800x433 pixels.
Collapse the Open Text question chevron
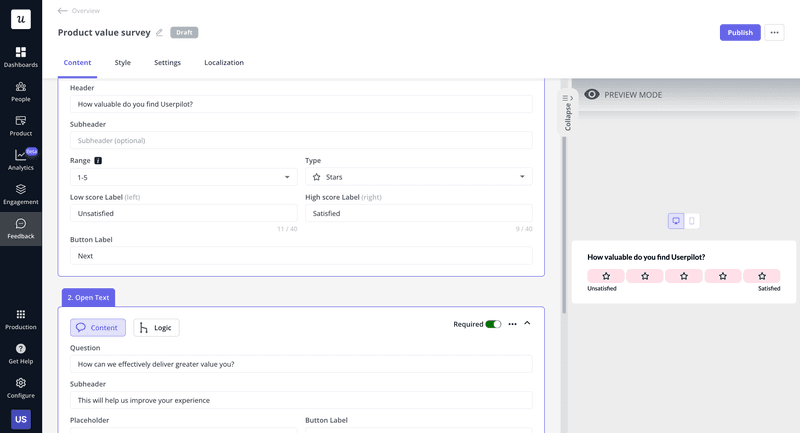pos(527,324)
